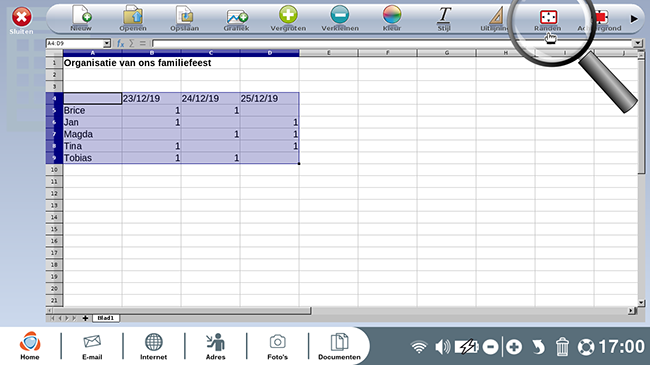Add a new sheet with the plus button
Screen dimensions: 650x365
[85, 318]
